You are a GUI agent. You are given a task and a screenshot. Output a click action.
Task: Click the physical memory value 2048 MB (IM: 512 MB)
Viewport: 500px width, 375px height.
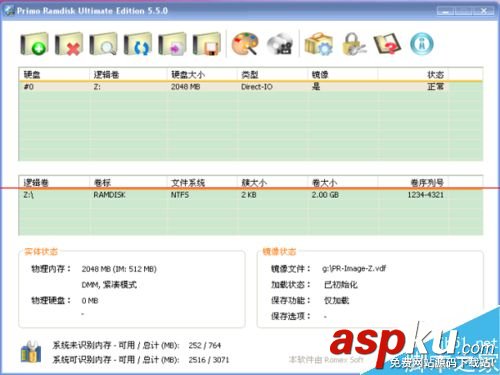pyautogui.click(x=119, y=269)
